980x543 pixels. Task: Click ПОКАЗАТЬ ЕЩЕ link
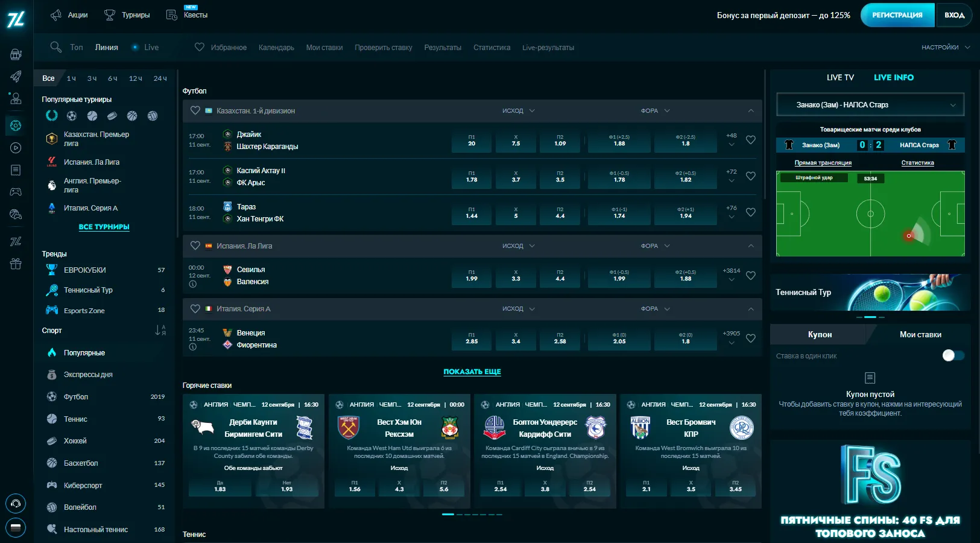tap(472, 372)
